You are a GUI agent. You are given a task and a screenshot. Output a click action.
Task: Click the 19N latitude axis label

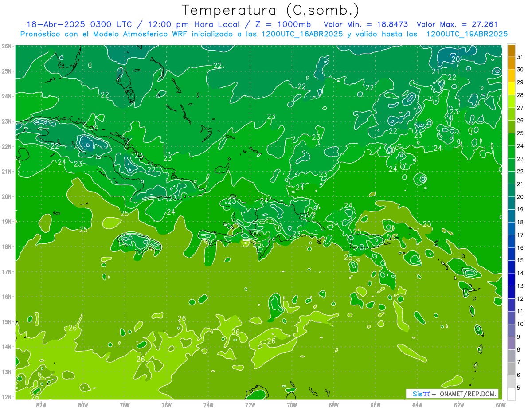pyautogui.click(x=7, y=222)
